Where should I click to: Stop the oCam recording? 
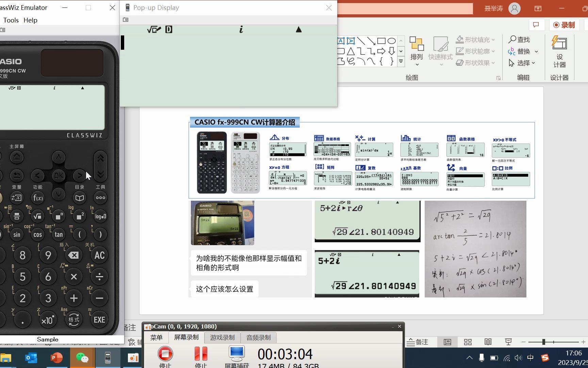[165, 356]
